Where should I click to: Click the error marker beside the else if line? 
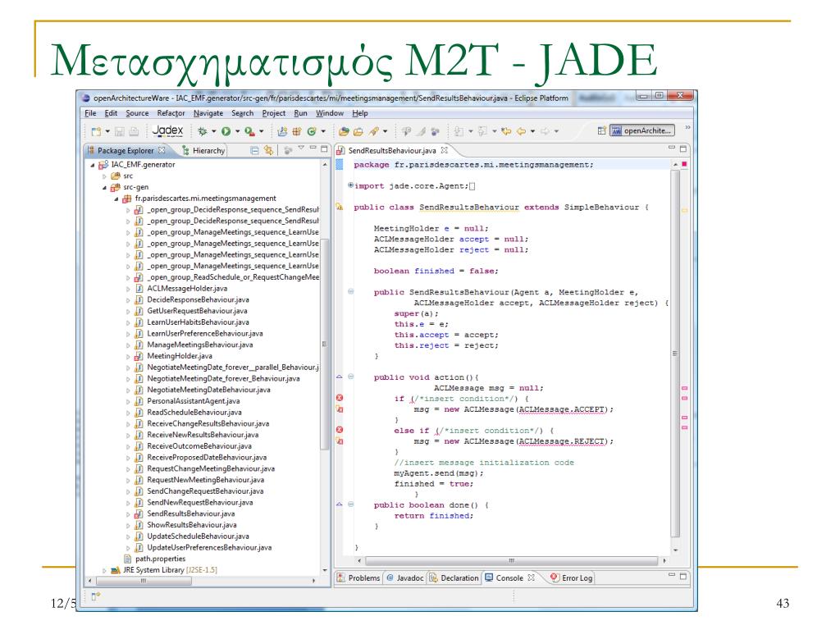coord(339,430)
